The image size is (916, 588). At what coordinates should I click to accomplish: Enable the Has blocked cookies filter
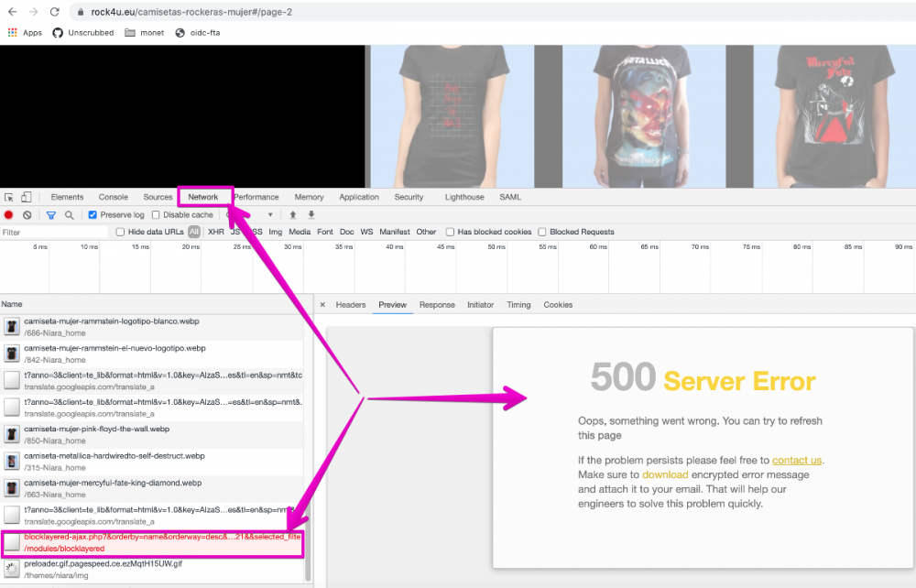pyautogui.click(x=450, y=233)
